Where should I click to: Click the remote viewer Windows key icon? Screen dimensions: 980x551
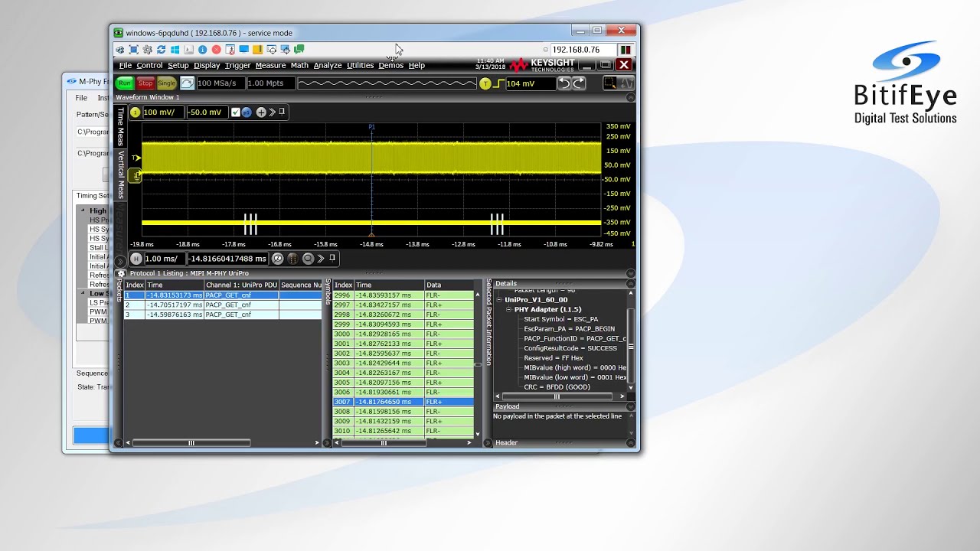click(175, 50)
